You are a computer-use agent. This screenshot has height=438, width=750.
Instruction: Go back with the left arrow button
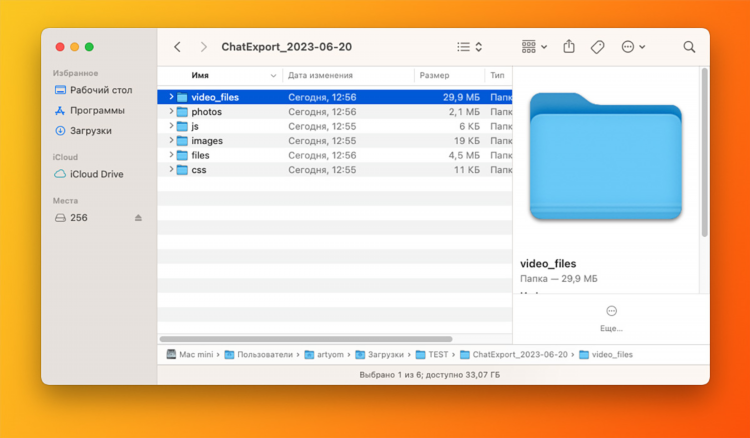[x=177, y=47]
